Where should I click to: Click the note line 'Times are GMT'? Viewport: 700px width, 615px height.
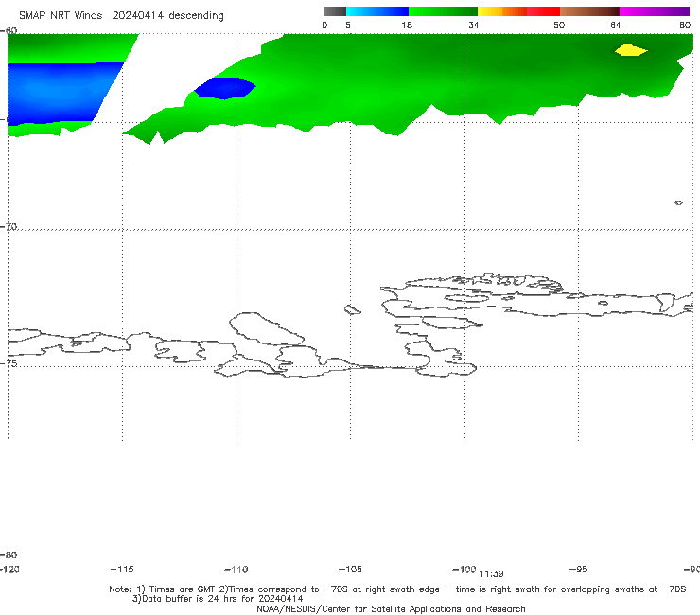click(183, 589)
